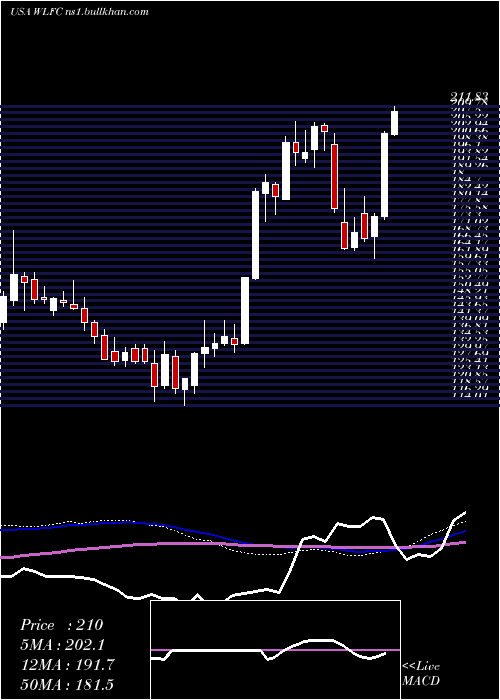Click the 211.83 top price label
500x700 pixels.
coord(468,96)
